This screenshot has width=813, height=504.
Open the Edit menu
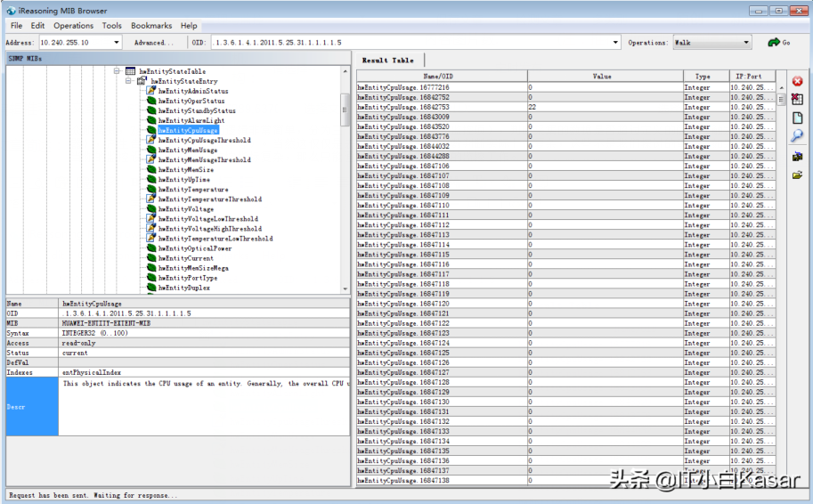(x=37, y=26)
